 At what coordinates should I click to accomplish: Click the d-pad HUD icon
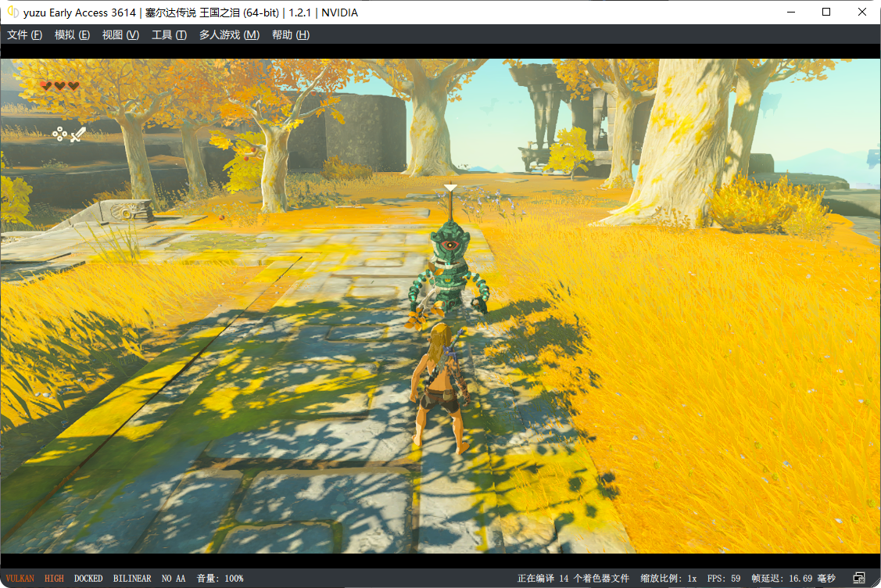click(59, 134)
